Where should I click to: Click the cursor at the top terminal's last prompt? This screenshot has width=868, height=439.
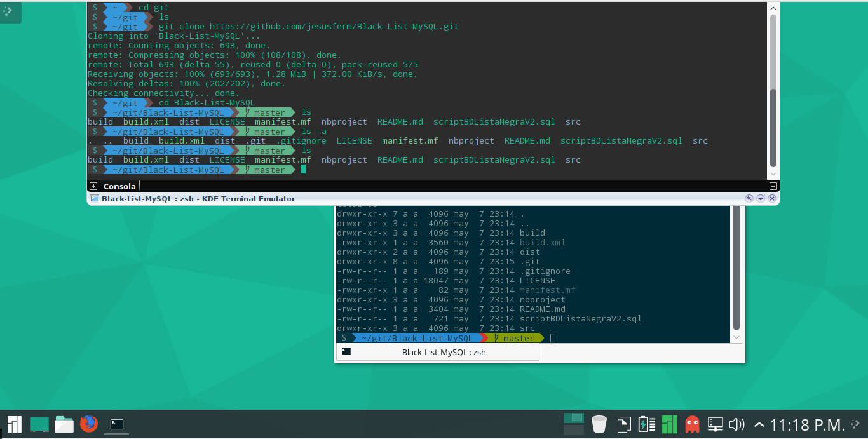304,170
